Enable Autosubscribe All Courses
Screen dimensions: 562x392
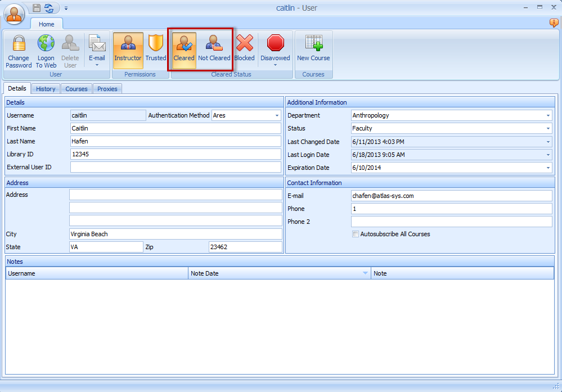pos(355,234)
